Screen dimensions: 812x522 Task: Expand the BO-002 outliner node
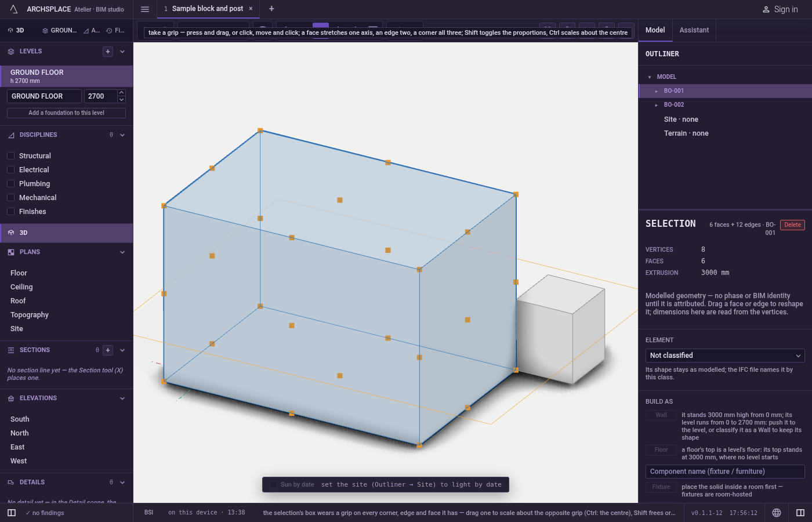coord(656,105)
